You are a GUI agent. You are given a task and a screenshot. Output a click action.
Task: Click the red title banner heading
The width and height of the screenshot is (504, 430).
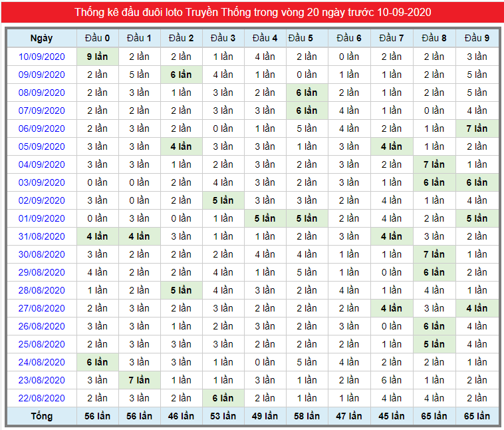(x=253, y=12)
